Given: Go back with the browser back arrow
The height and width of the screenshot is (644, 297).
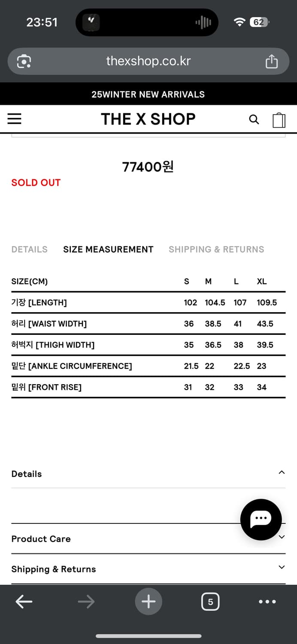Looking at the screenshot, I should 24,601.
